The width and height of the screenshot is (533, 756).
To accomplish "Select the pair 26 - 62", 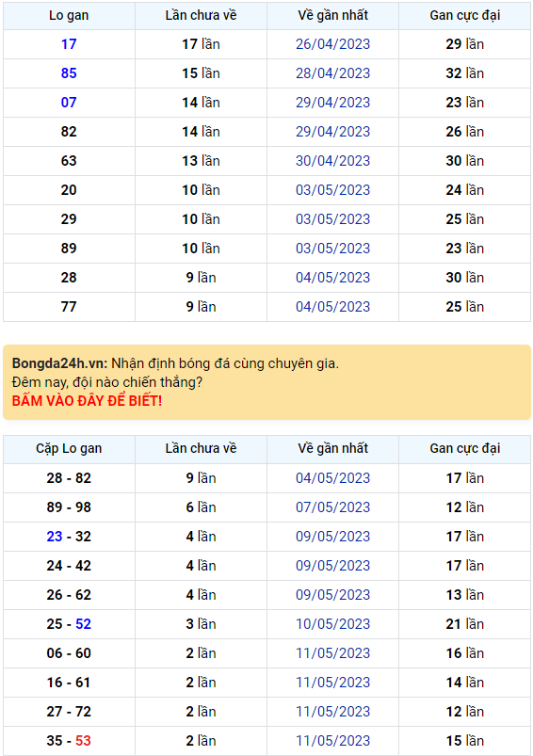I will (69, 595).
